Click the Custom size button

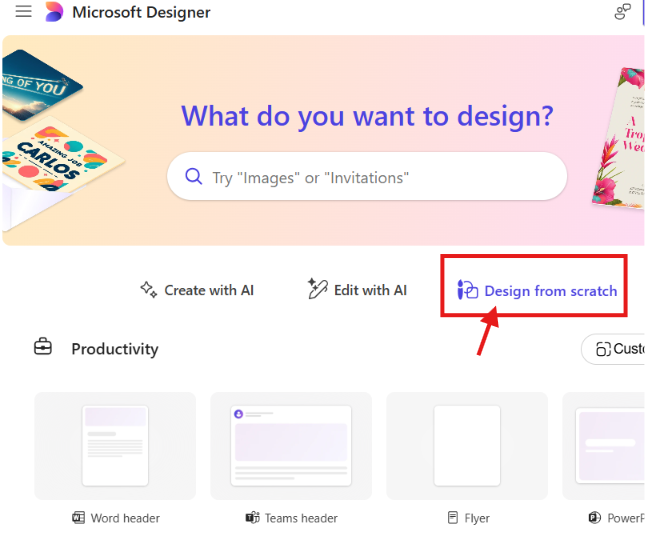(x=613, y=349)
